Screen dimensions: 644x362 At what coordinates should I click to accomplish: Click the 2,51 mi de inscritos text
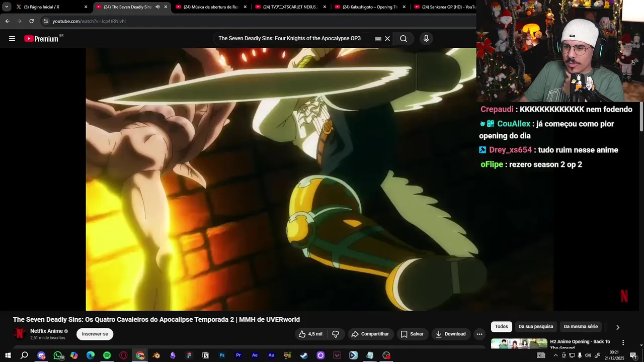click(x=48, y=338)
